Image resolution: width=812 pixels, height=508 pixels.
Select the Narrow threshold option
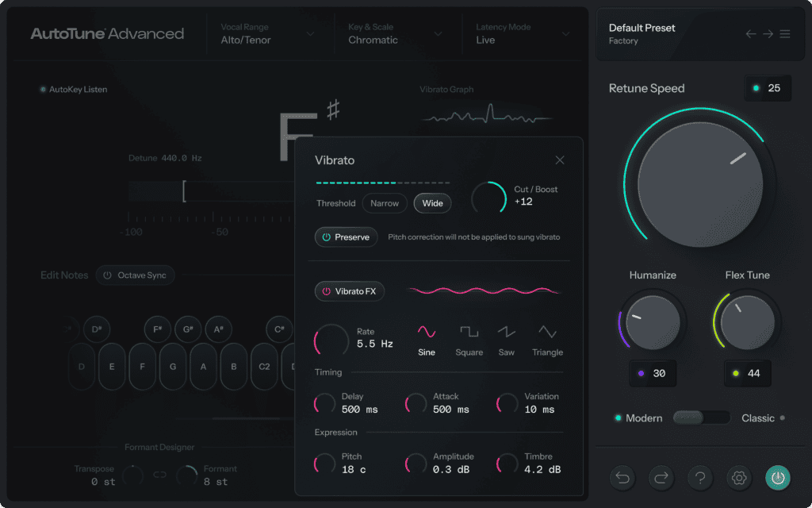[x=385, y=203]
